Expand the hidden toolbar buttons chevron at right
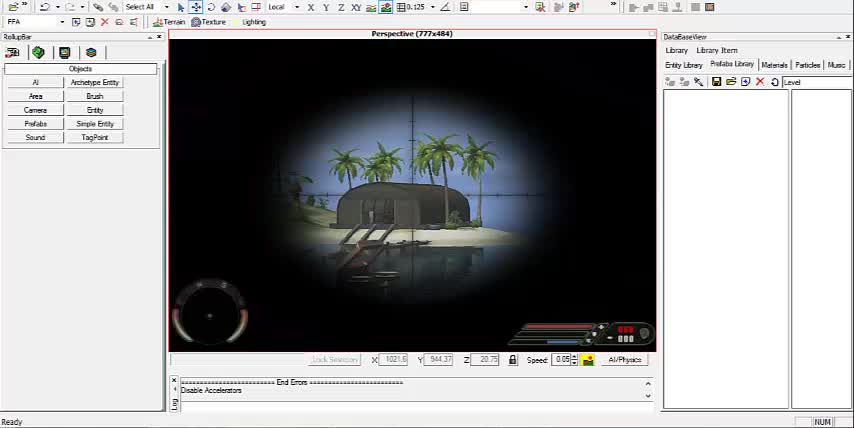 pyautogui.click(x=614, y=4)
